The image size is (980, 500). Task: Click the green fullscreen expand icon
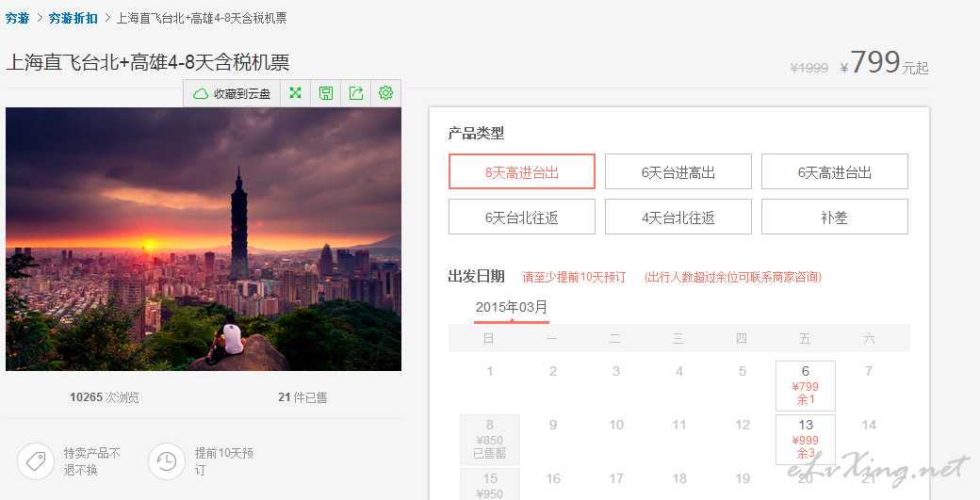[x=296, y=93]
